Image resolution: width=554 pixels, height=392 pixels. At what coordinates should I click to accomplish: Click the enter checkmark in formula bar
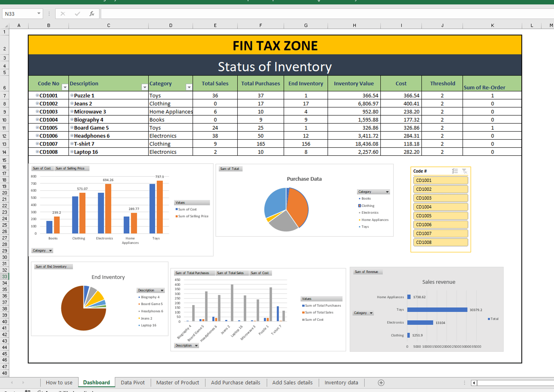[x=77, y=14]
